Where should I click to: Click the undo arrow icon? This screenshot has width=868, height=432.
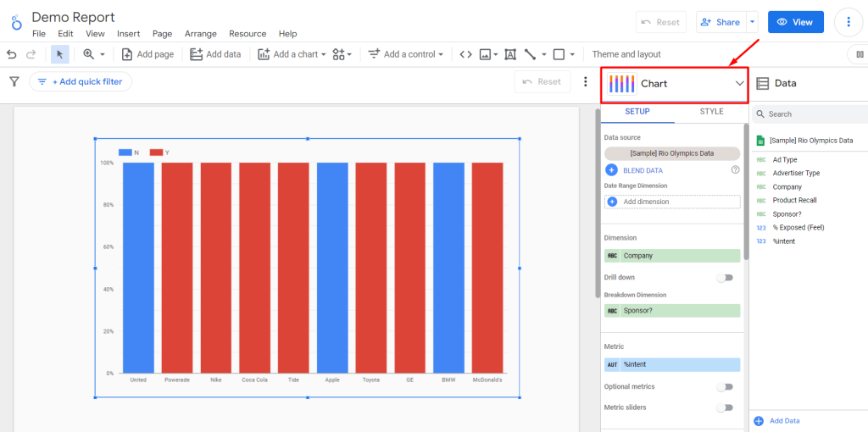coord(12,54)
